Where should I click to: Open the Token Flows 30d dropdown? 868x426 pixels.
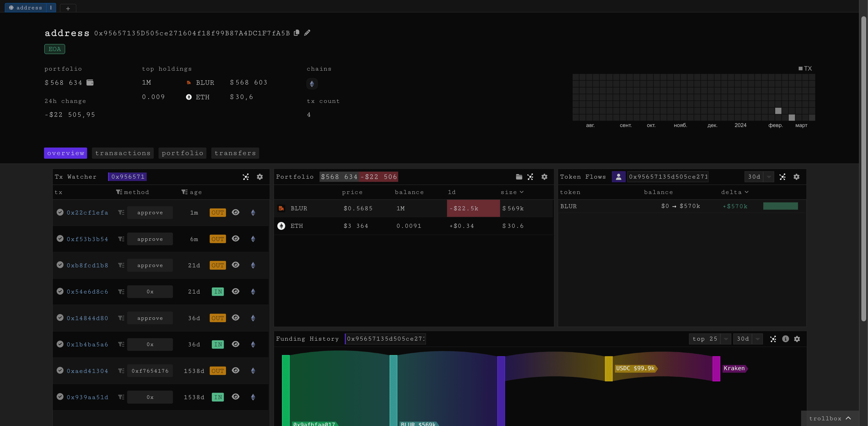coord(769,177)
